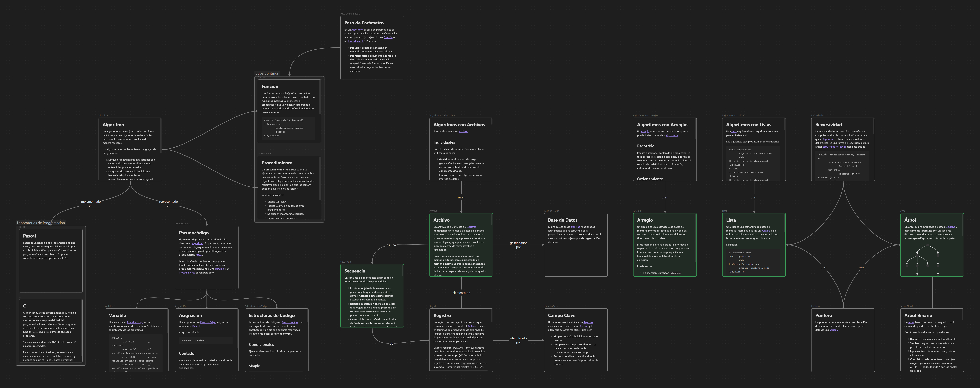This screenshot has width=980, height=388.
Task: Click the Árbol link in Árbol Binario card
Action: (911, 323)
